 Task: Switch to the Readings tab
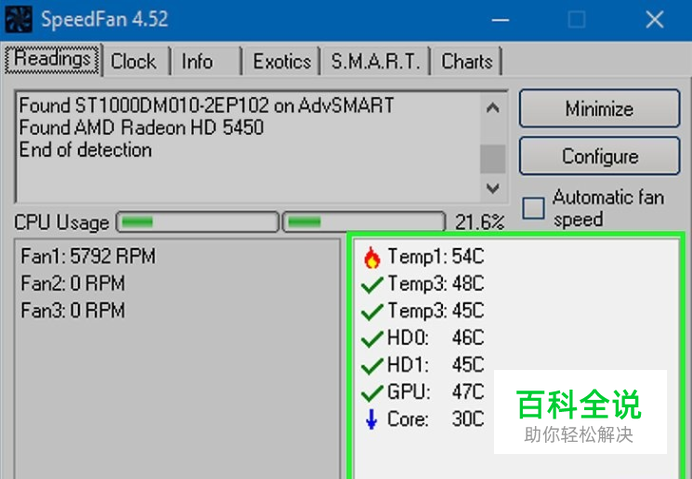(52, 60)
